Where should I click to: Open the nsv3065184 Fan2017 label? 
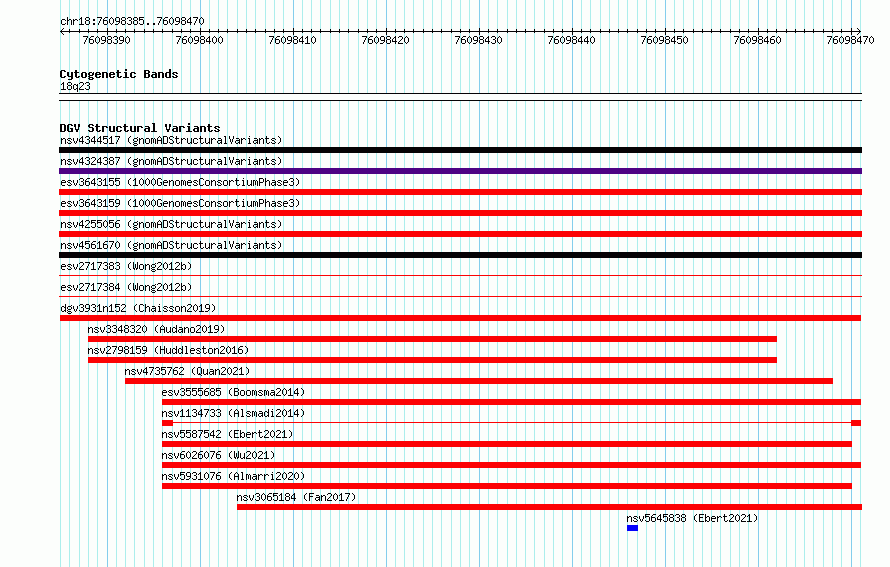pyautogui.click(x=296, y=497)
